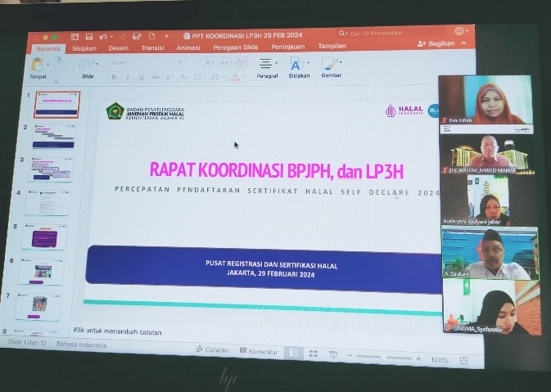Image resolution: width=551 pixels, height=392 pixels.
Task: Open the Beranda tab
Action: click(48, 49)
